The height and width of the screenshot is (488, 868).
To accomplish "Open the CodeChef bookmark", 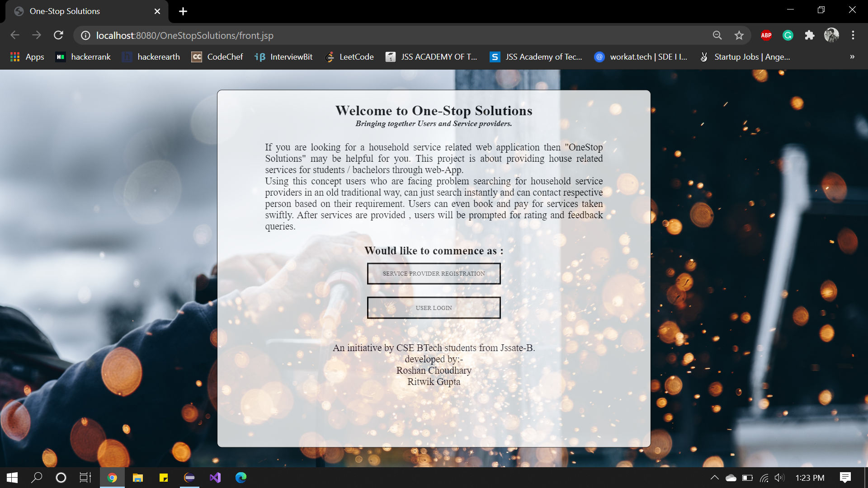I will [217, 57].
